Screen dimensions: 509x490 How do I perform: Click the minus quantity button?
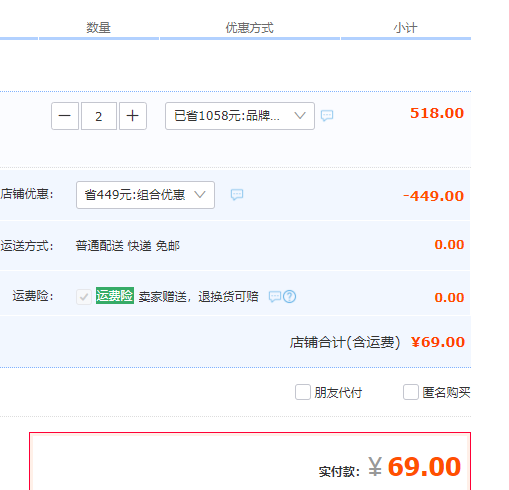[x=65, y=116]
